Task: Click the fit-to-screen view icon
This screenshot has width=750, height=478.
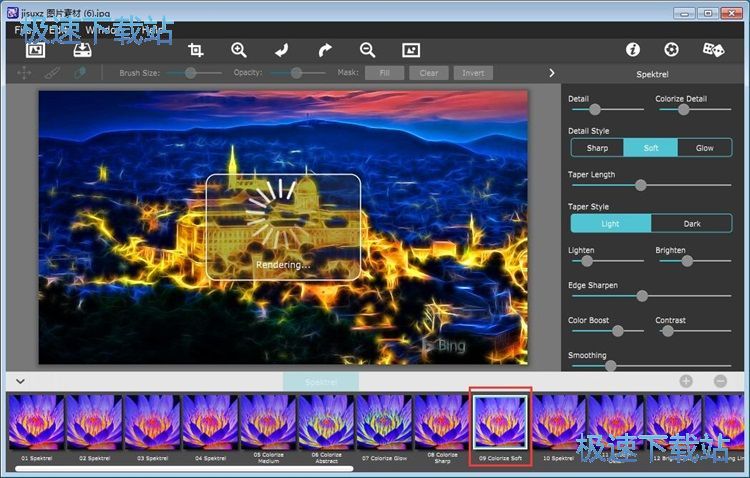Action: 410,50
